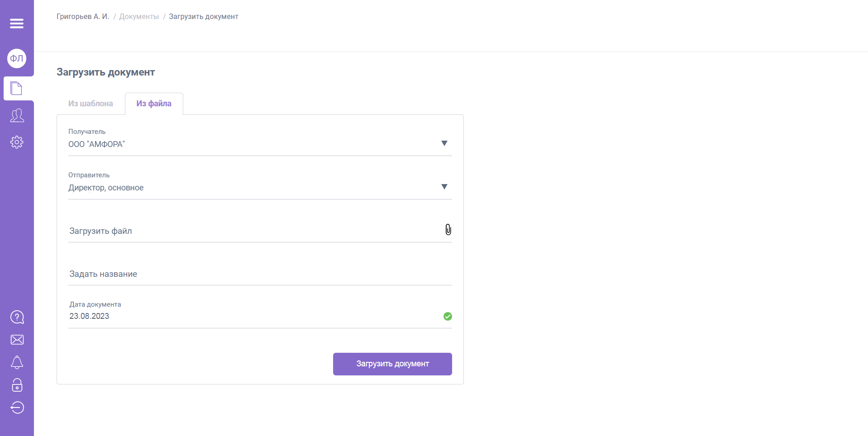Open the help question mark icon
This screenshot has height=436, width=868.
[x=17, y=317]
